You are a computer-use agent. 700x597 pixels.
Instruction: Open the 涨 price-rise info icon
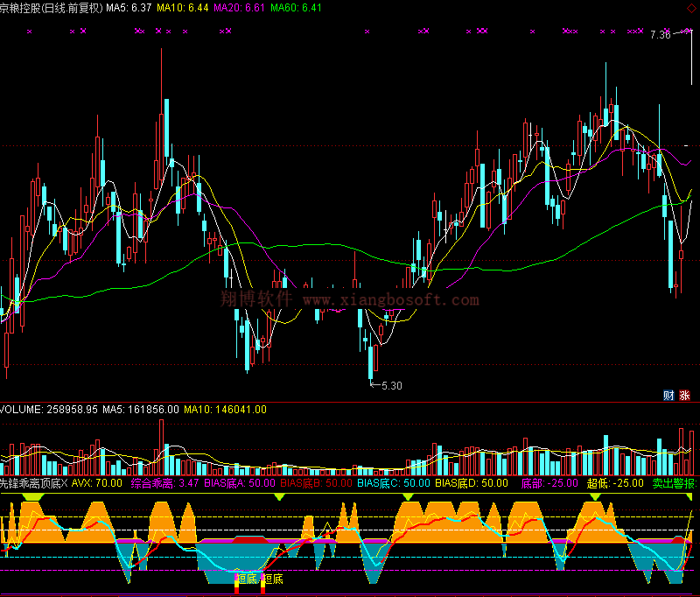[684, 395]
